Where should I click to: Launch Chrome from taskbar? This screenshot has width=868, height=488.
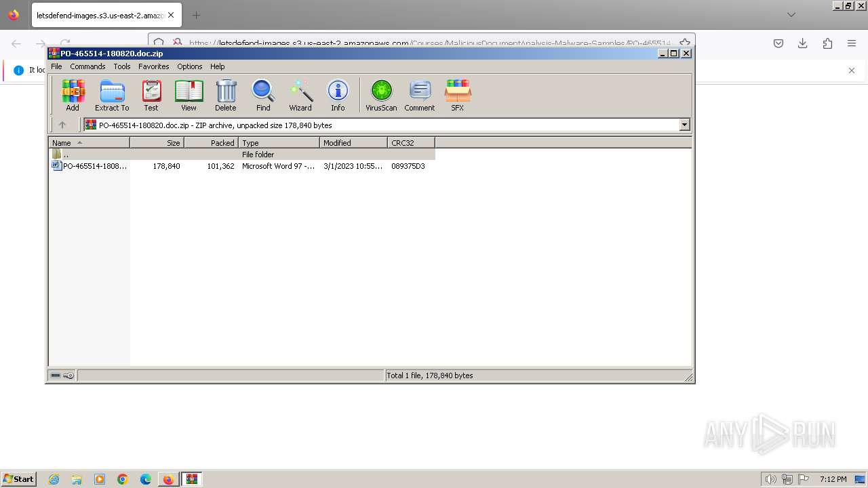[x=123, y=479]
